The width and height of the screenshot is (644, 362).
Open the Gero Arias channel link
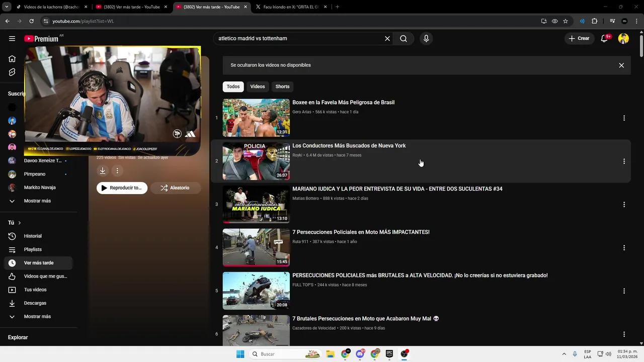(x=302, y=112)
